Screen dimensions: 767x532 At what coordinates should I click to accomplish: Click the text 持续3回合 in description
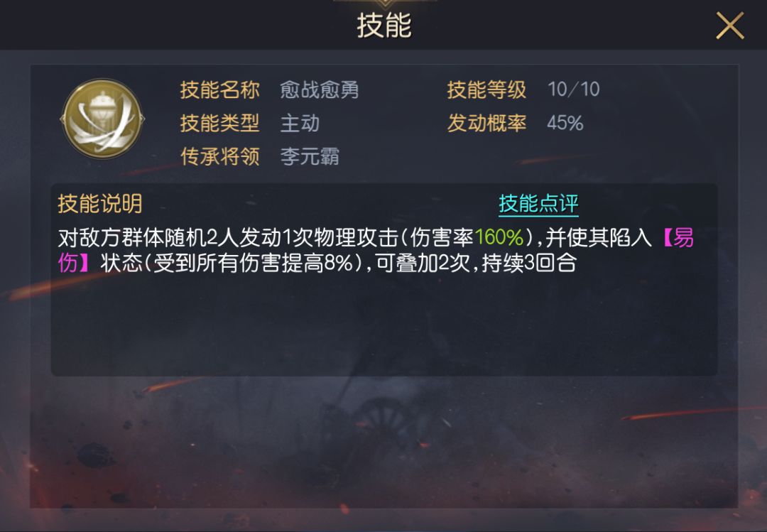coord(529,263)
